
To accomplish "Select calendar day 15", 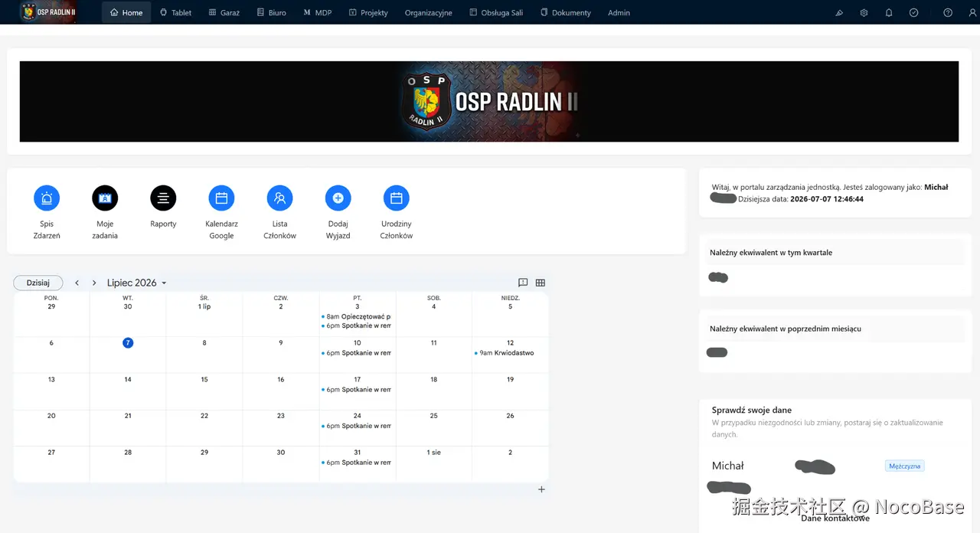I will pyautogui.click(x=204, y=379).
